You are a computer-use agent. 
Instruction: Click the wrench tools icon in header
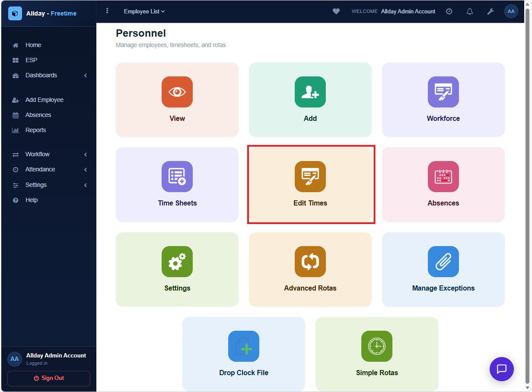tap(491, 12)
